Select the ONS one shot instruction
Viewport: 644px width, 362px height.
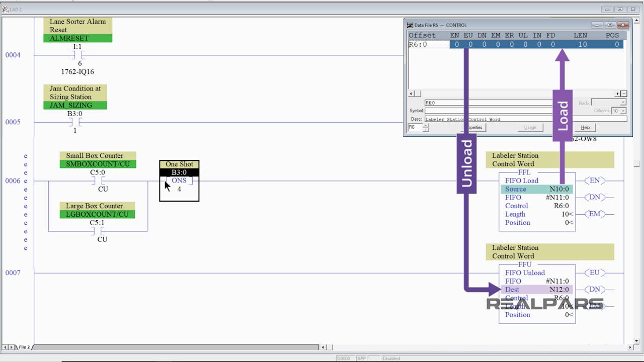[x=179, y=181]
